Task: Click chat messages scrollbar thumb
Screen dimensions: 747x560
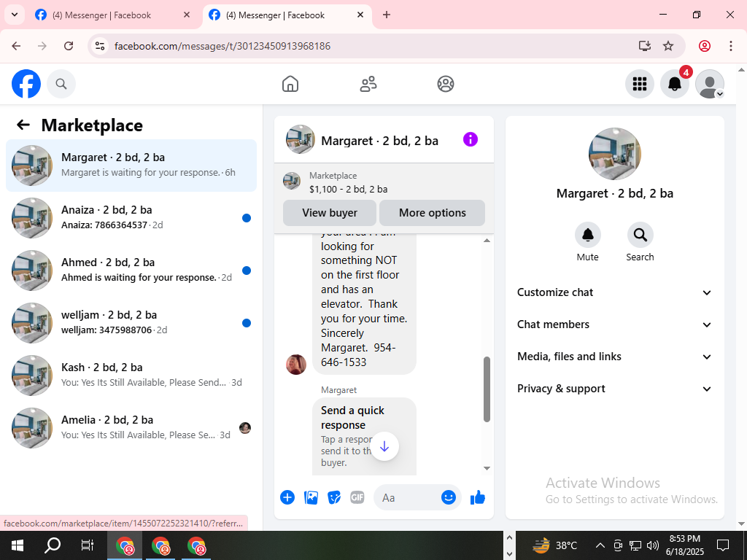Action: [487, 389]
